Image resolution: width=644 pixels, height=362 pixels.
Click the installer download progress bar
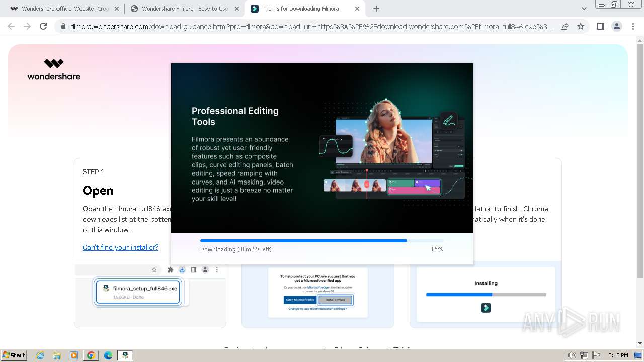[x=321, y=241]
